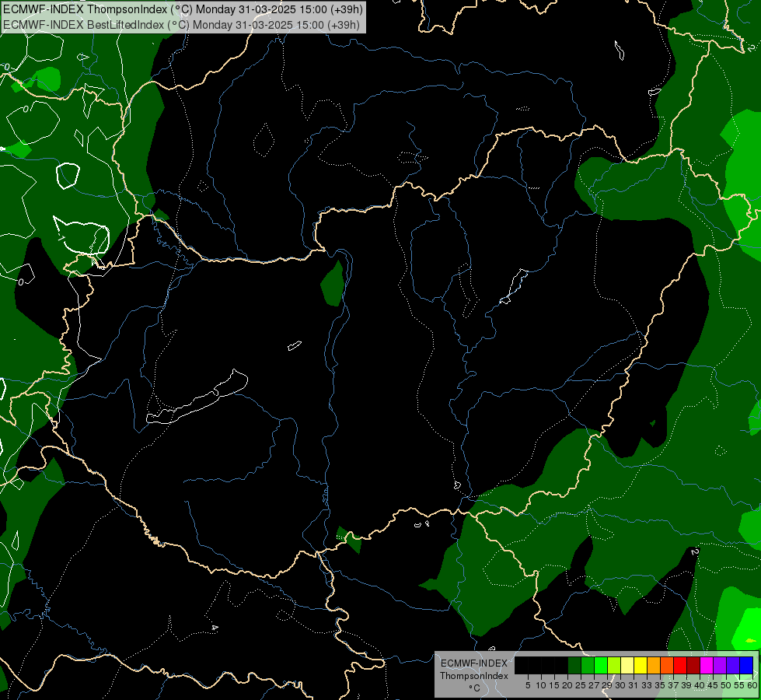Click the legend scale value '10'
The width and height of the screenshot is (761, 700).
(541, 685)
